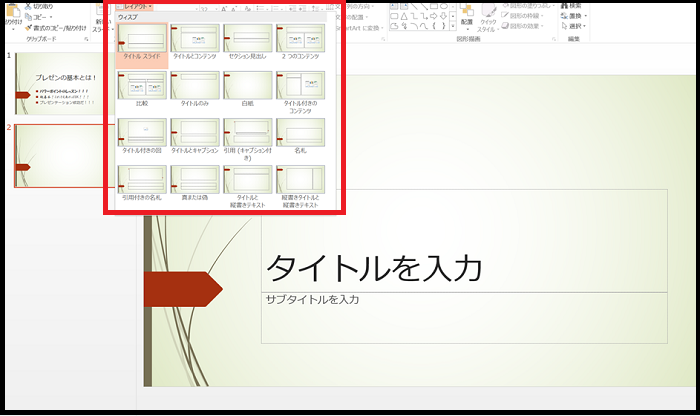Choose the 名札 layout
Viewport: 700px width, 416px height.
[300, 136]
